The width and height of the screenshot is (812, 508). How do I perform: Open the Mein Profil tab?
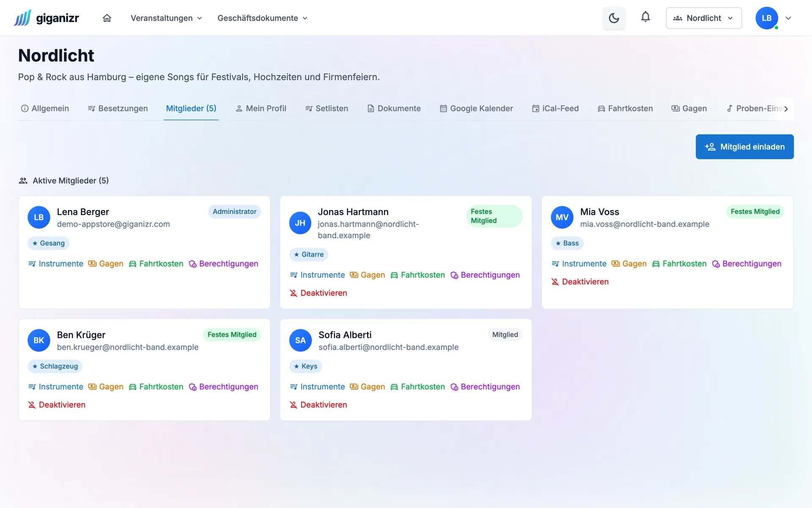pos(261,108)
